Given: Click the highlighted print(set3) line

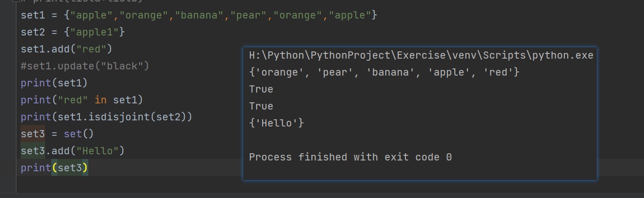Looking at the screenshot, I should (54, 168).
